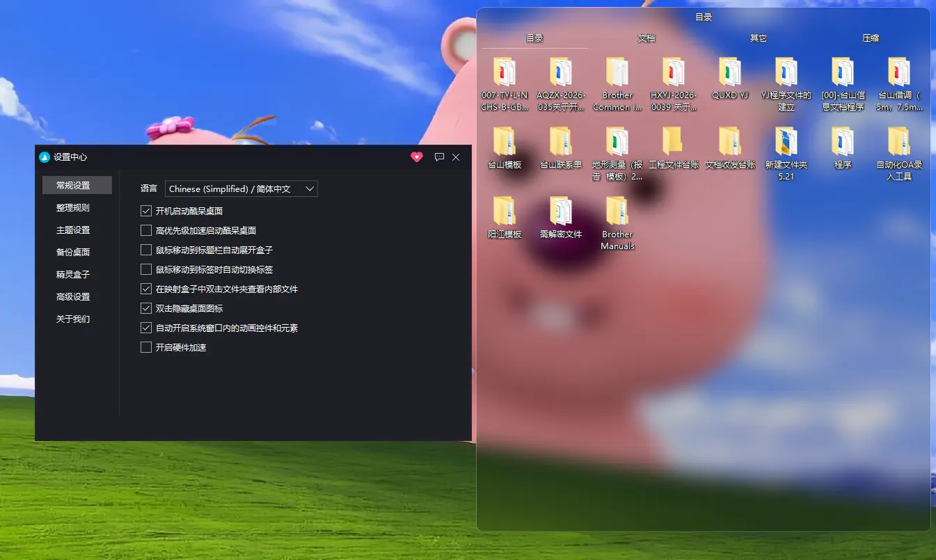Click the blue 设置中心 app logo
The width and height of the screenshot is (936, 560).
coord(45,157)
